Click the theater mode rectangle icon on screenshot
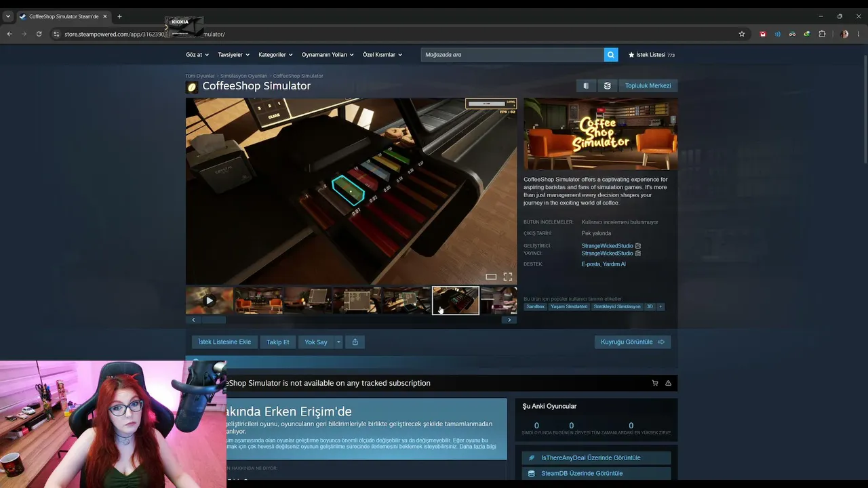The image size is (868, 488). point(491,277)
